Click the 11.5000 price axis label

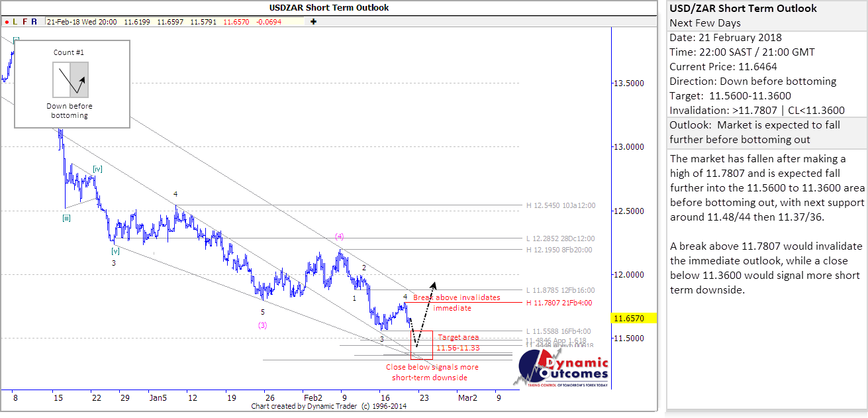point(629,338)
